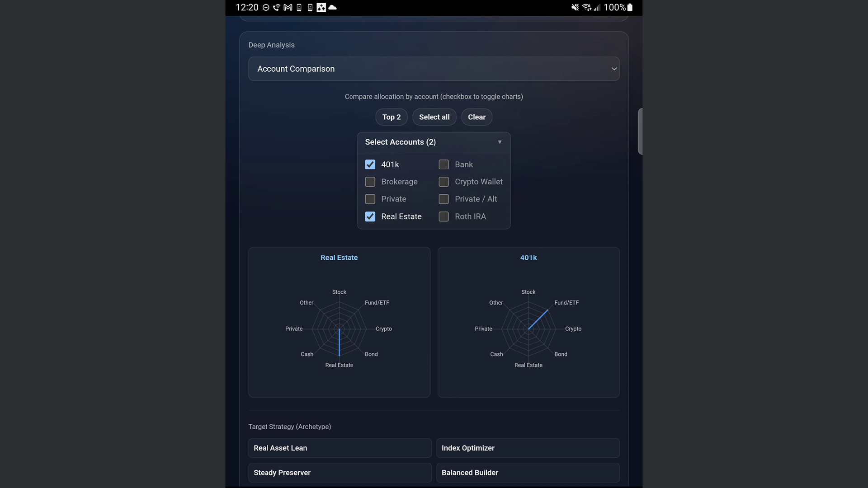
Task: Enable the Brokerage account checkbox
Action: 370,182
